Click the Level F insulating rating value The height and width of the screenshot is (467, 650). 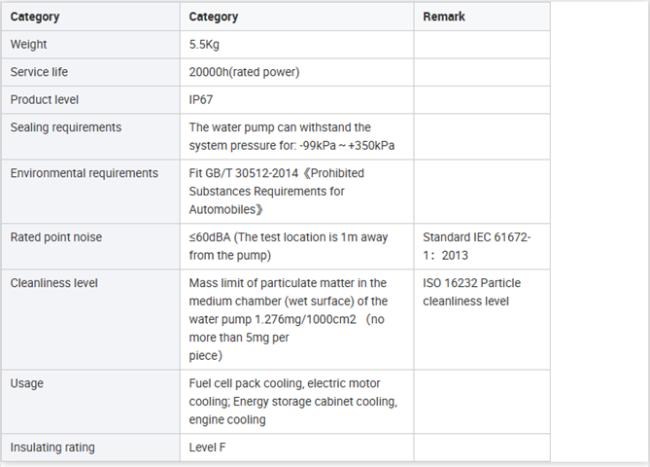[207, 448]
